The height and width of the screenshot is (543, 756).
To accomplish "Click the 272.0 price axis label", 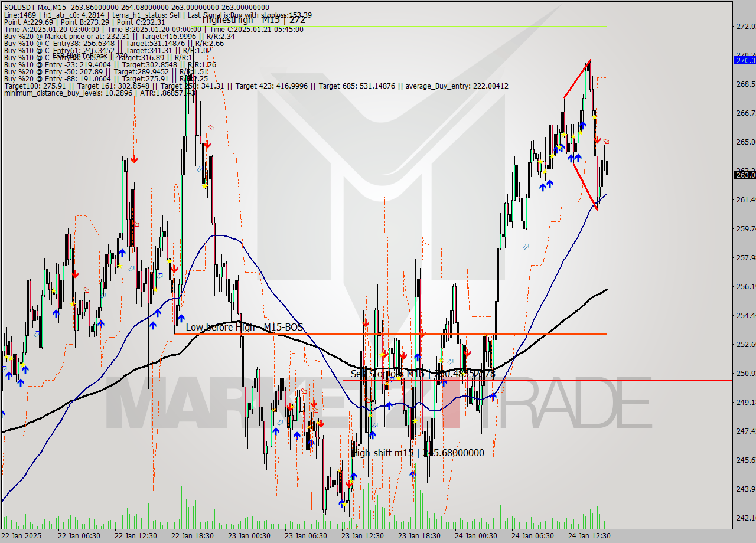I will [746, 27].
